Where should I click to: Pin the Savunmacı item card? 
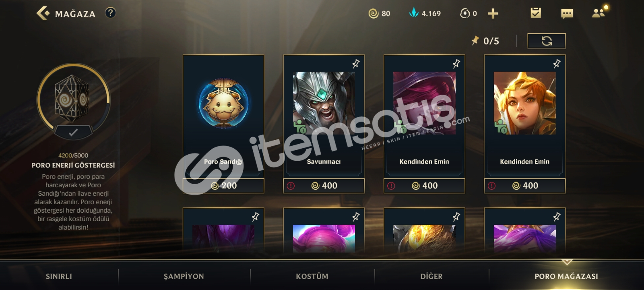(x=356, y=64)
